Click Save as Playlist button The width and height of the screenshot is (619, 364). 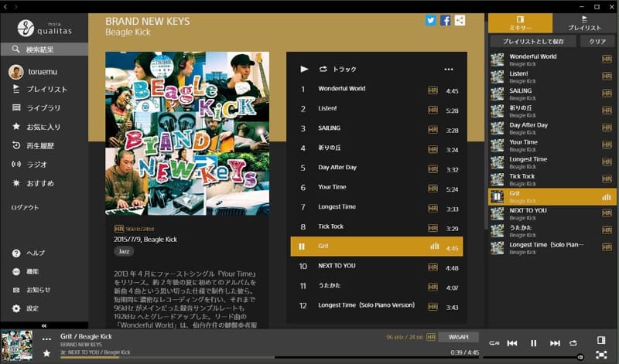[533, 42]
